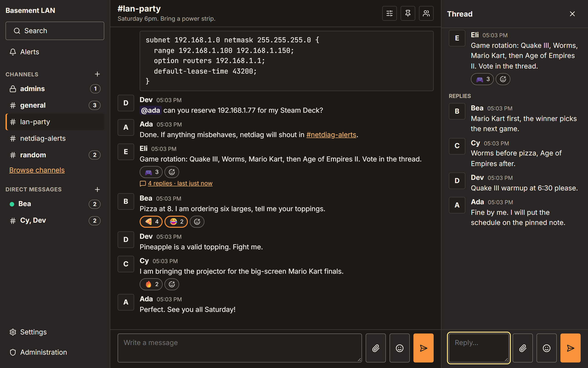Add a reaction in the Thread panel
The height and width of the screenshot is (368, 588).
coord(503,79)
